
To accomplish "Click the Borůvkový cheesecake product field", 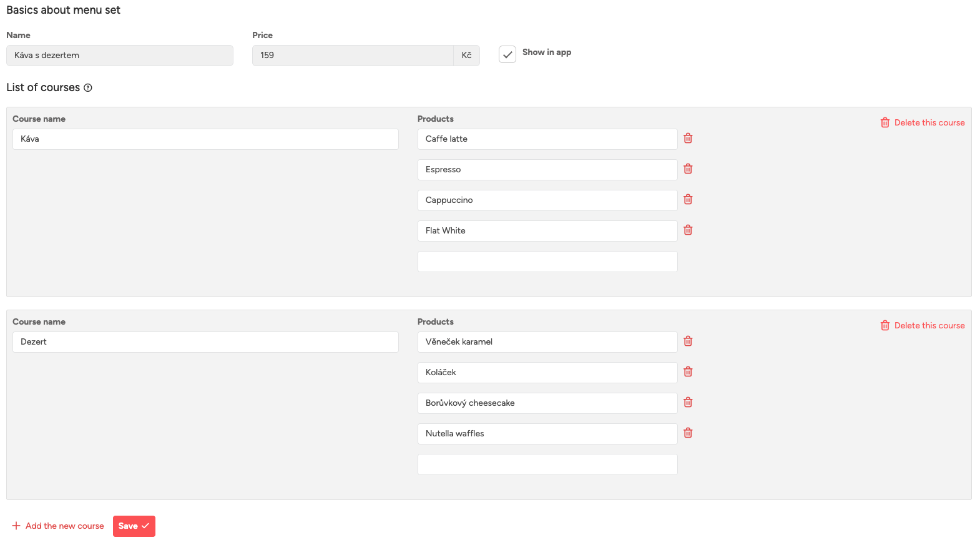I will (x=547, y=403).
